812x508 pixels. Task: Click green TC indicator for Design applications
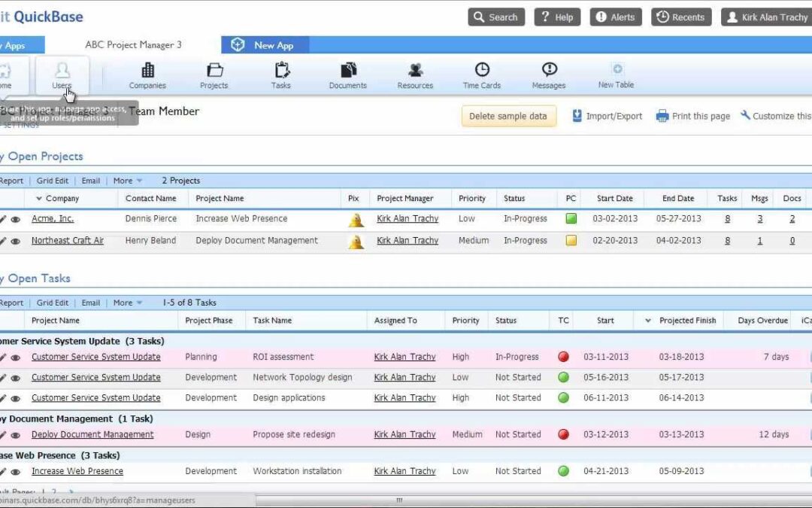coord(563,397)
